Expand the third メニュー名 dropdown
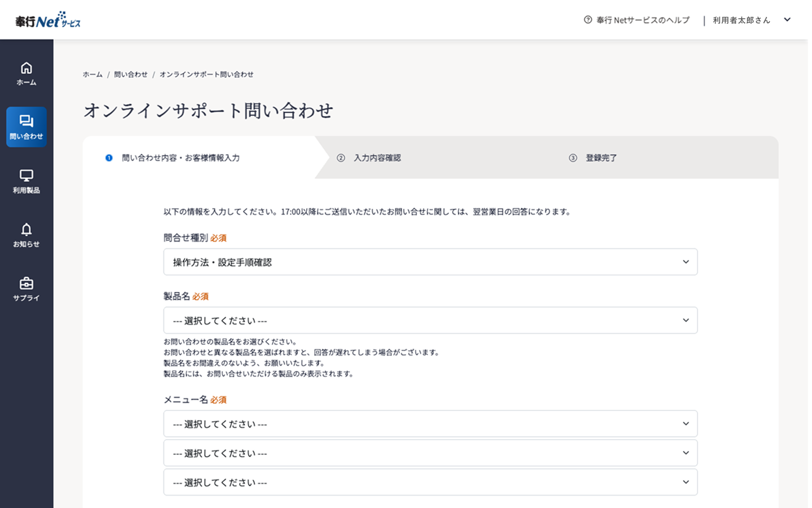The width and height of the screenshot is (812, 508). [430, 483]
